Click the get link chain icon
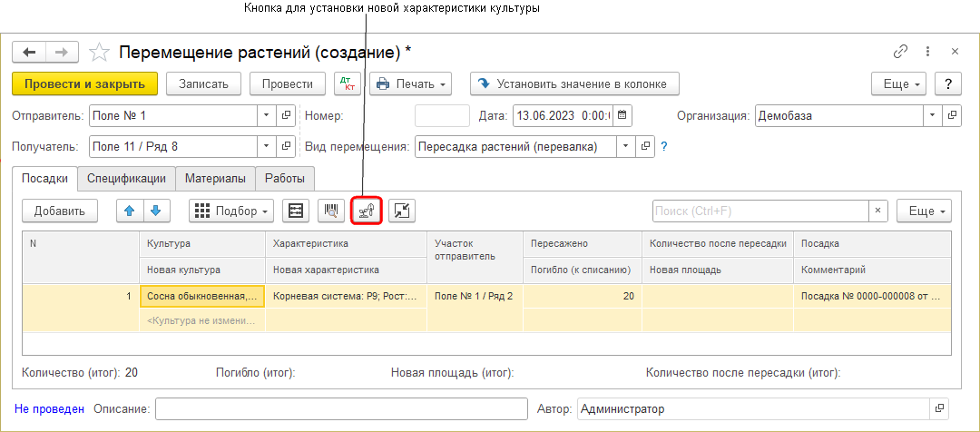Viewport: 980px width, 432px height. [x=901, y=52]
